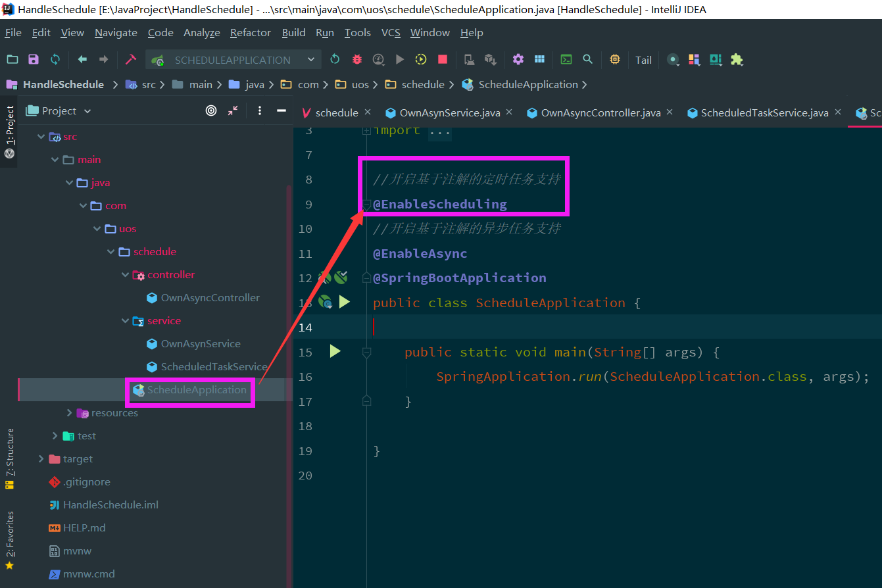The width and height of the screenshot is (882, 588).
Task: Click the Tail button in the toolbar
Action: click(643, 59)
